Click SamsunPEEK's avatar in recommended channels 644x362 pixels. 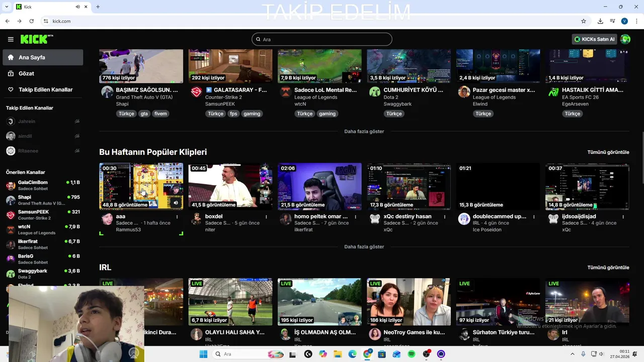point(11,215)
